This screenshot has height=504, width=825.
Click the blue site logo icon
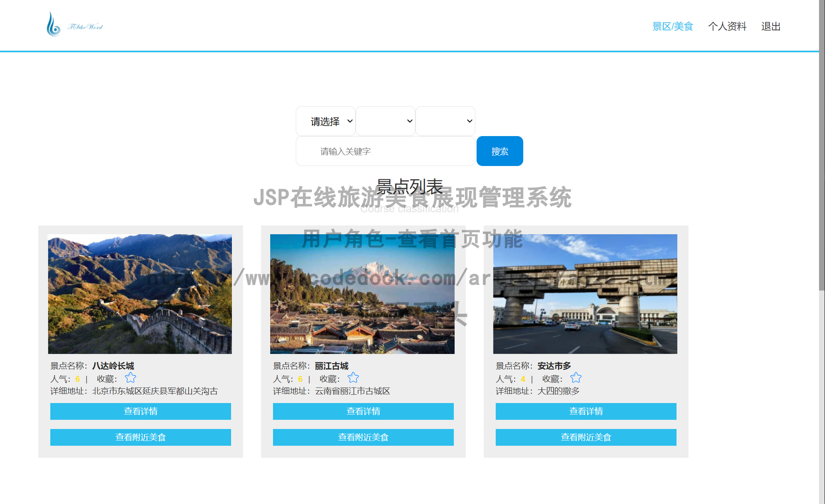(x=54, y=24)
